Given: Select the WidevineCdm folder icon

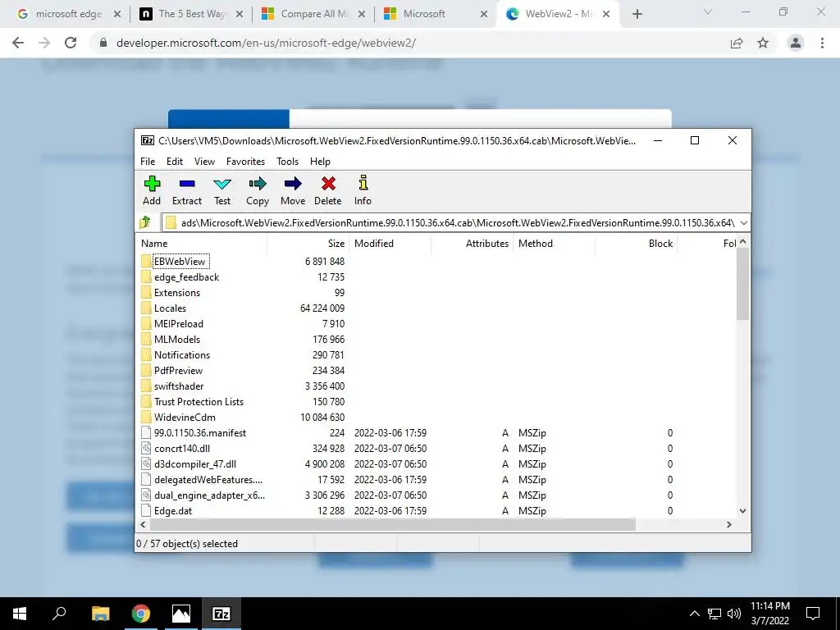Looking at the screenshot, I should coord(146,417).
